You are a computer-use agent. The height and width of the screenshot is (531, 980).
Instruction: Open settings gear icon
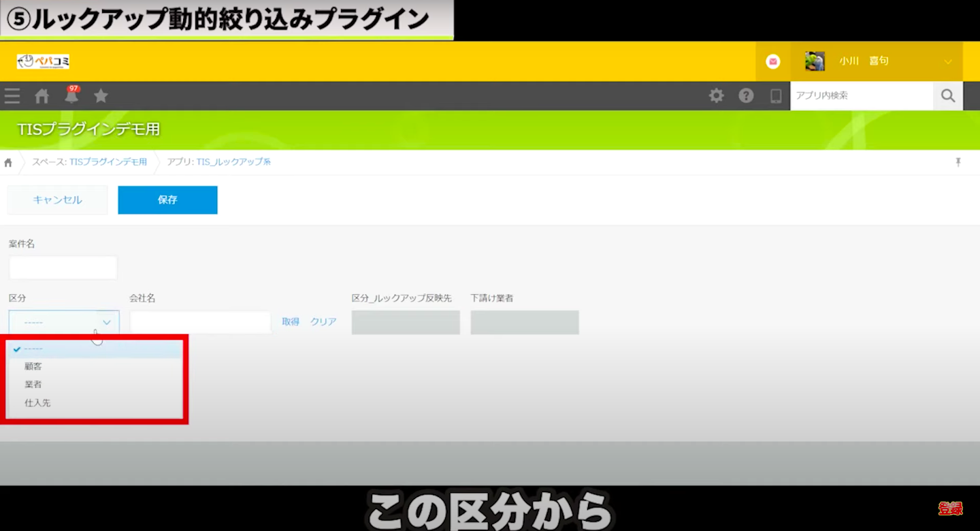coord(717,96)
